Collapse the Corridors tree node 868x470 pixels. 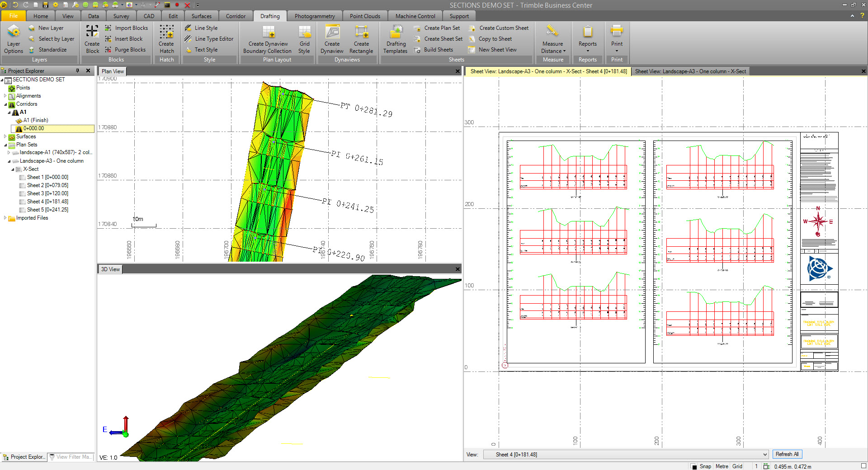point(5,104)
